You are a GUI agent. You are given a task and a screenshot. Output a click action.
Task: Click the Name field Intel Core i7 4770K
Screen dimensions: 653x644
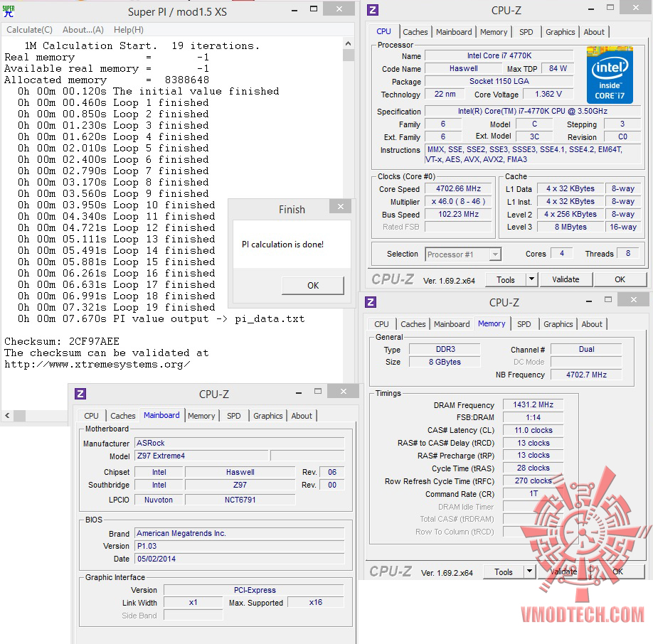[499, 55]
